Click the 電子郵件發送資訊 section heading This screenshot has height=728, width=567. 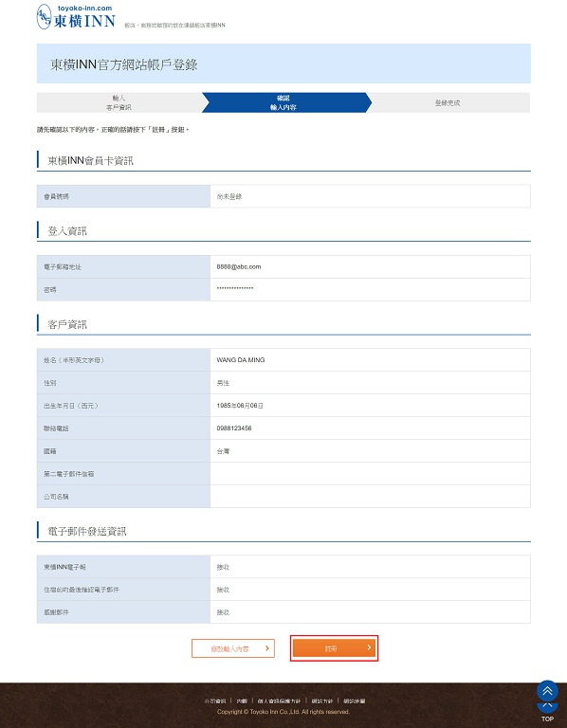pyautogui.click(x=87, y=532)
